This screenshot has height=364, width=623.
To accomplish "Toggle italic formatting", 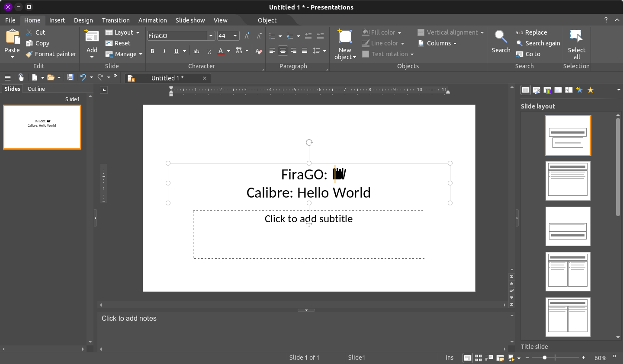I will (x=164, y=51).
